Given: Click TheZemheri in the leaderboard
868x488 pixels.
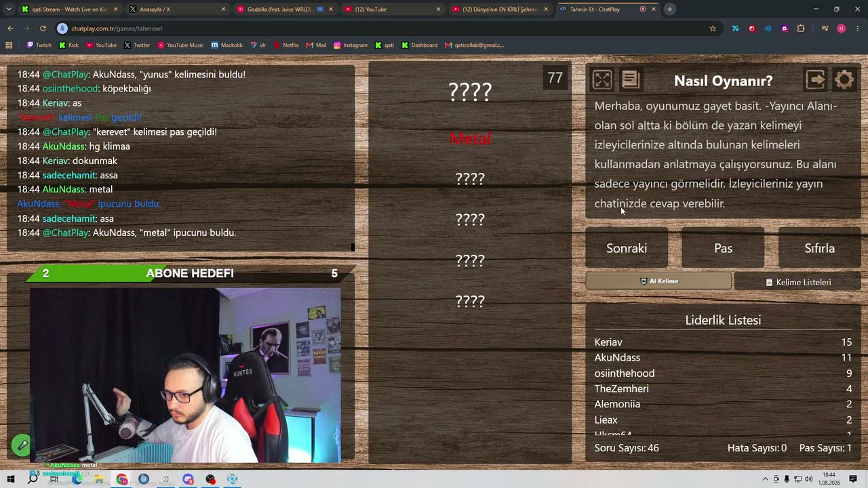Looking at the screenshot, I should click(622, 389).
